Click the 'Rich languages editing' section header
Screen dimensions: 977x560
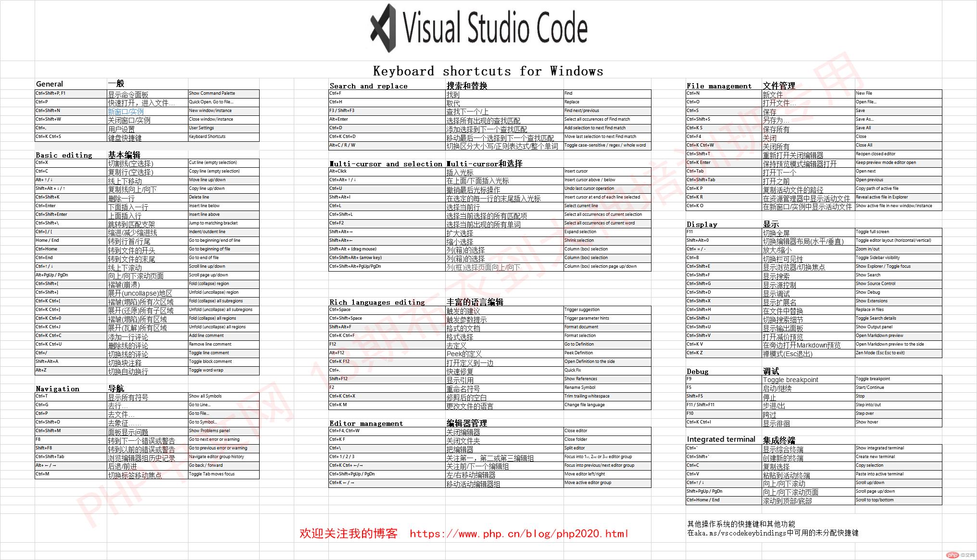377,302
